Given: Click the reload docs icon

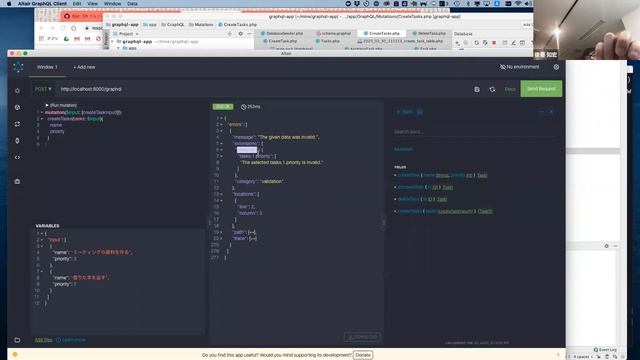Looking at the screenshot, I should pyautogui.click(x=492, y=89).
